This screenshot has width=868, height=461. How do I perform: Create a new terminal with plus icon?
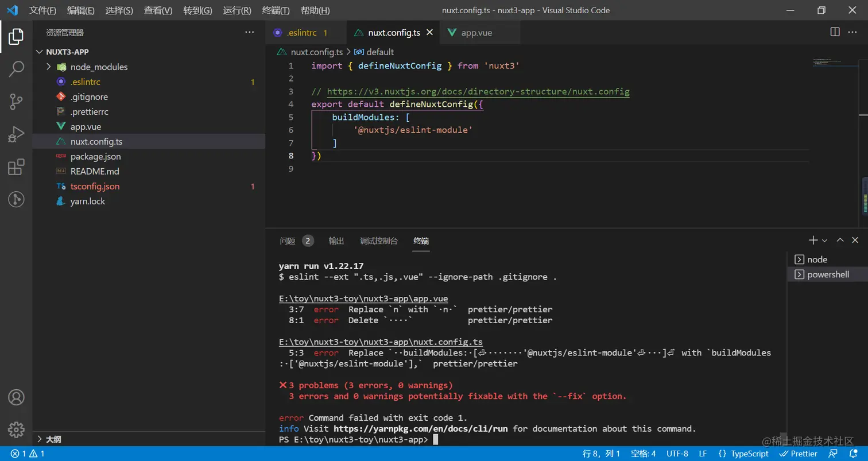tap(813, 240)
